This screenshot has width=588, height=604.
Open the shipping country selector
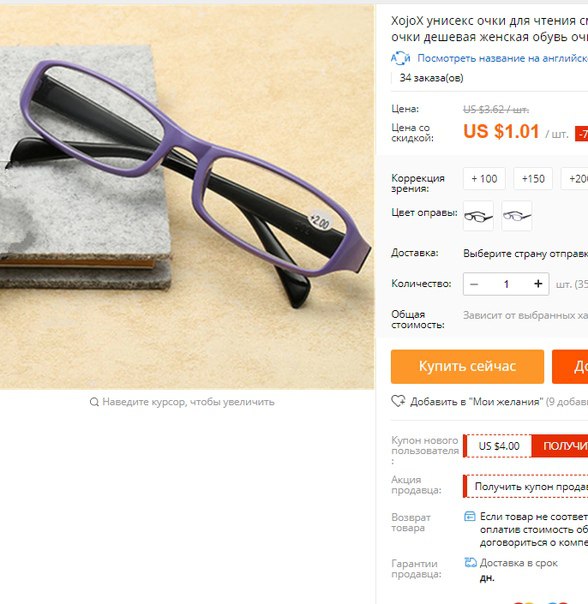click(526, 253)
